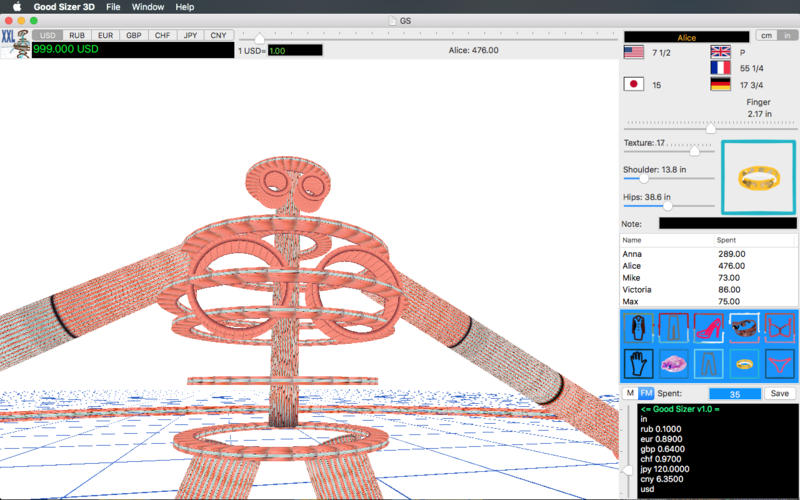800x500 pixels.
Task: Open the File menu
Action: click(113, 7)
